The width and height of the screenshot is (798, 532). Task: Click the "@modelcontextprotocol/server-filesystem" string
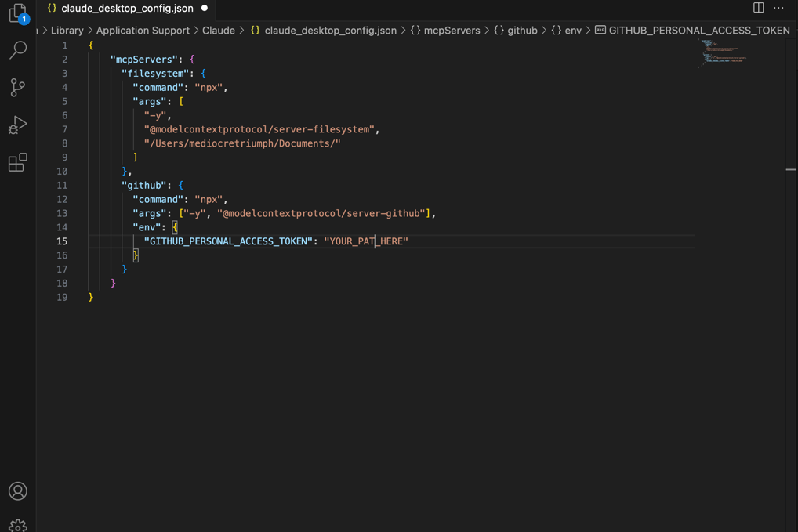pyautogui.click(x=259, y=129)
